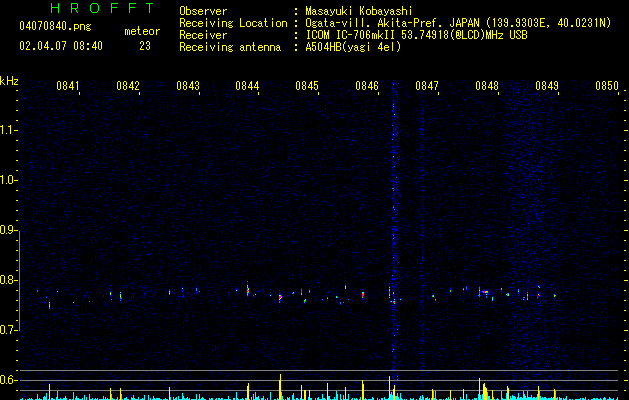Click the ICOM IC-706mkII receiver text
The height and width of the screenshot is (400, 629).
click(416, 35)
